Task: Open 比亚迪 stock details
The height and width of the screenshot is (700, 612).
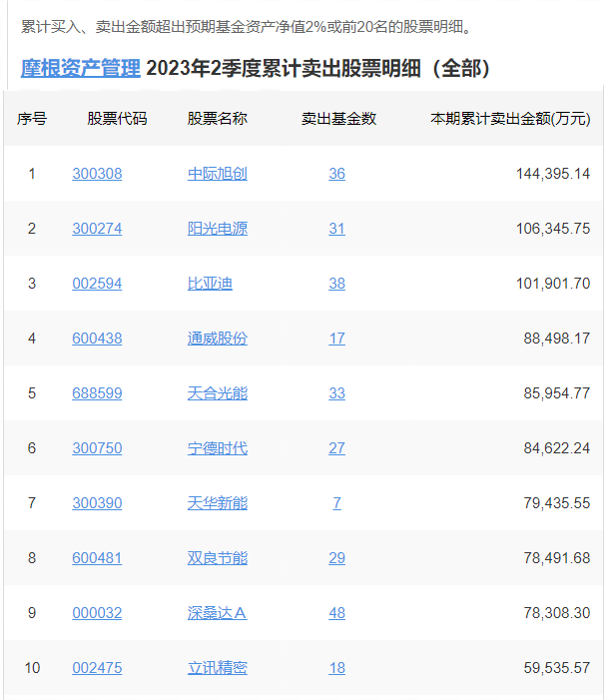Action: tap(210, 284)
